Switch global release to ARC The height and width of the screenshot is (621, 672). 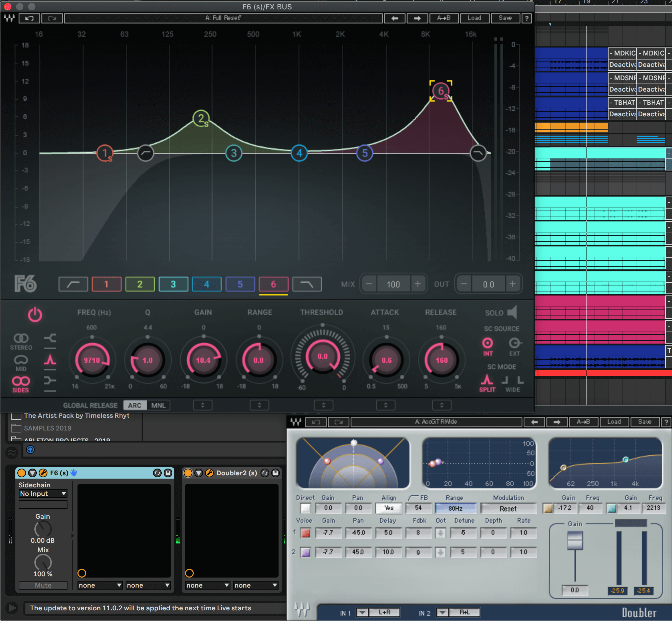click(135, 405)
